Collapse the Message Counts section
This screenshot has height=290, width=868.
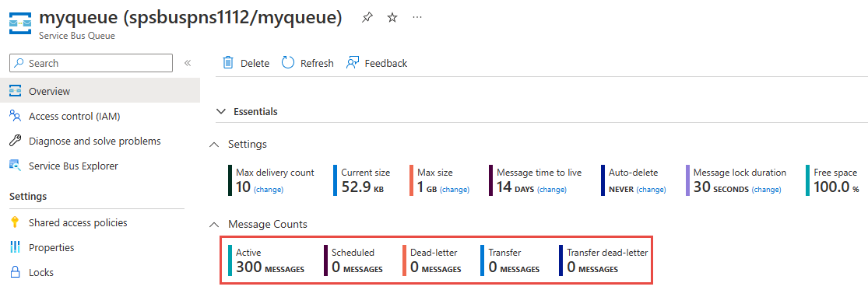click(213, 224)
